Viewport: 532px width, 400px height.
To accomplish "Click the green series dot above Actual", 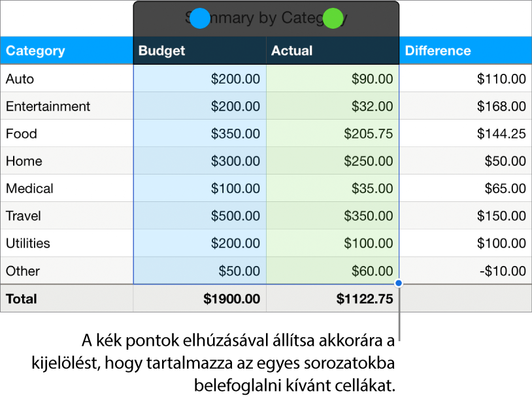I will tap(333, 18).
